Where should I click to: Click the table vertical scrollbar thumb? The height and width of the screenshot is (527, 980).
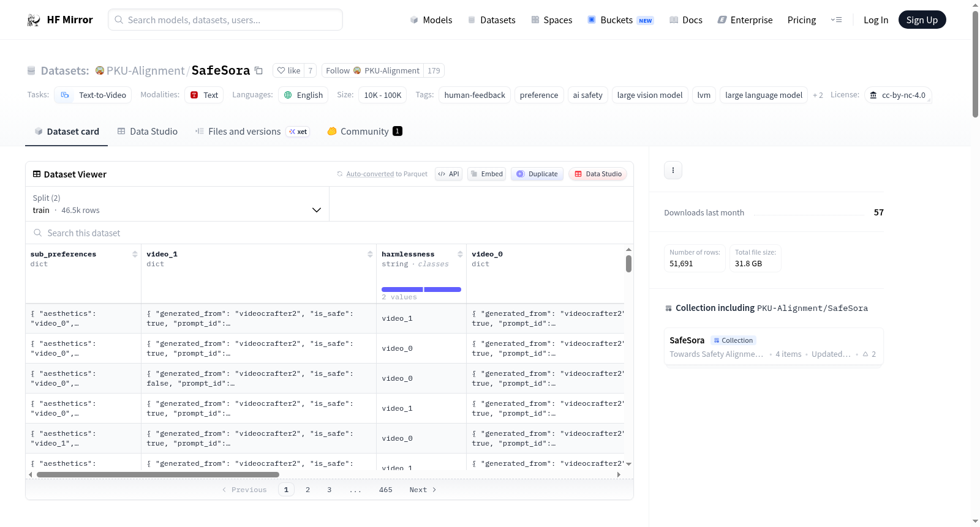(628, 264)
